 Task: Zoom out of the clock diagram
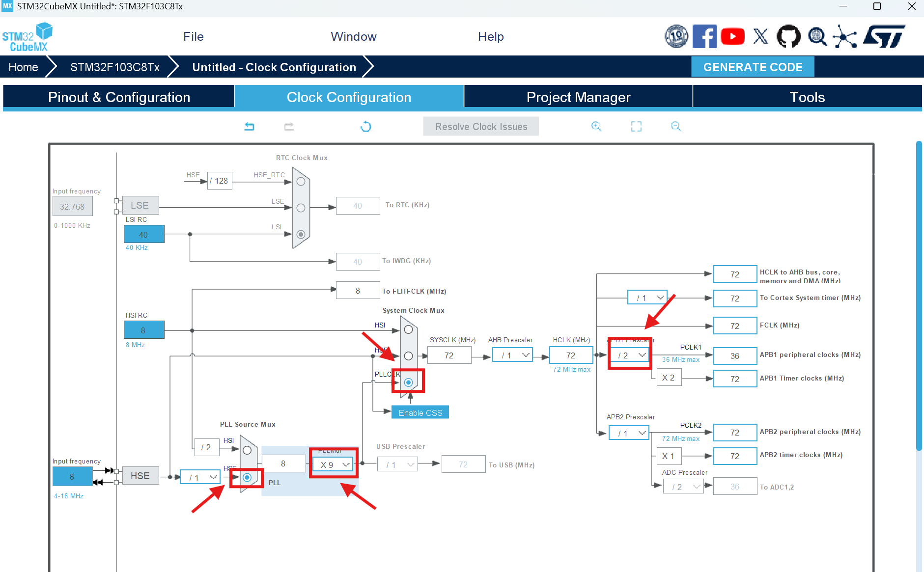[x=676, y=126]
